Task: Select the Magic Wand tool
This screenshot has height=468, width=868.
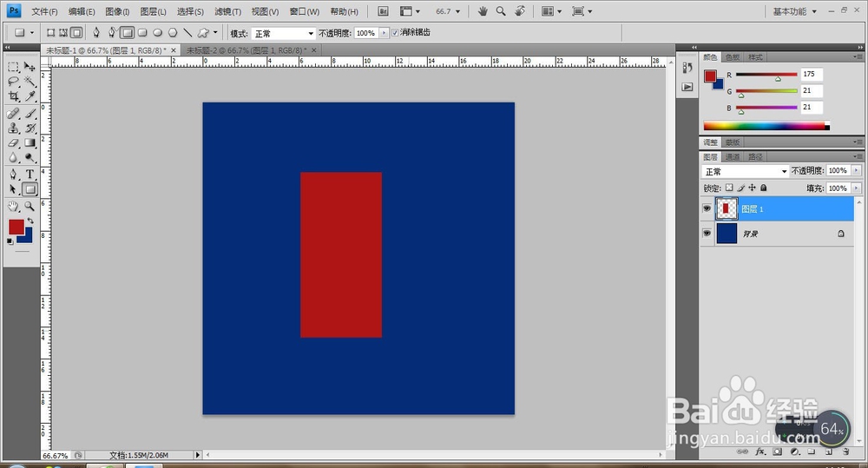Action: point(30,82)
